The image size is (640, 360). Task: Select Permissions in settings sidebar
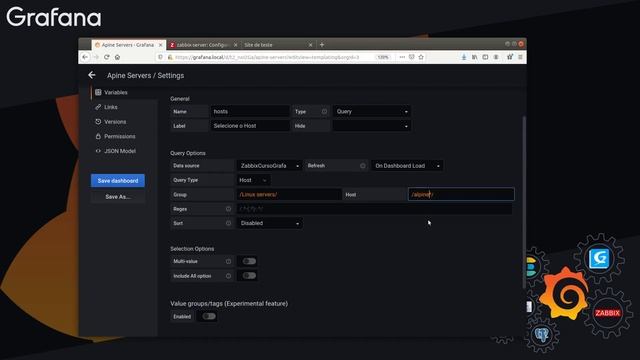point(120,136)
